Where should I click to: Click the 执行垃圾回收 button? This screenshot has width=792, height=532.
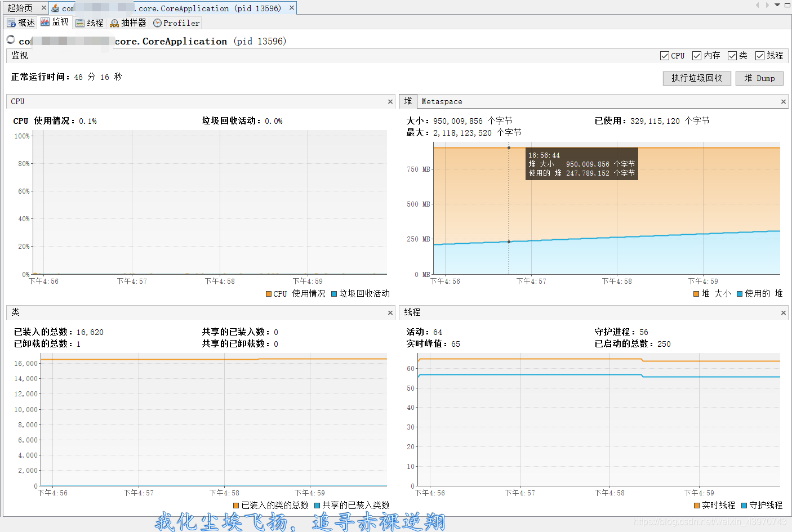697,78
